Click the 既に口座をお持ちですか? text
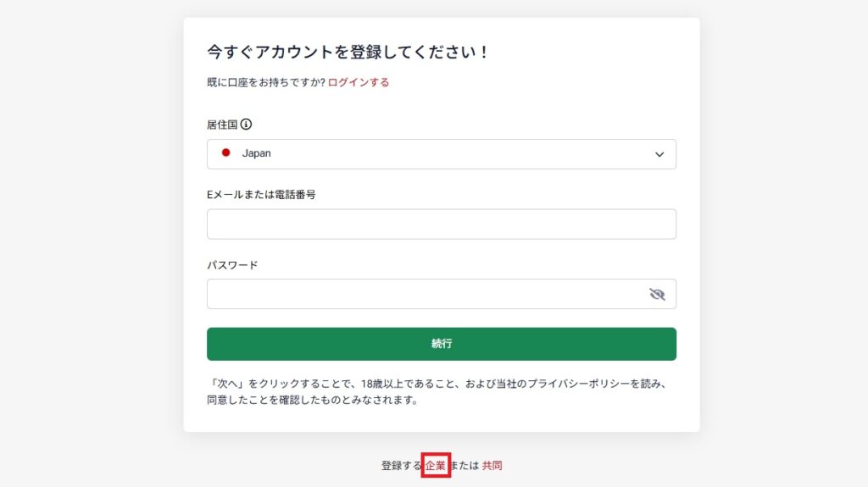 (x=266, y=82)
